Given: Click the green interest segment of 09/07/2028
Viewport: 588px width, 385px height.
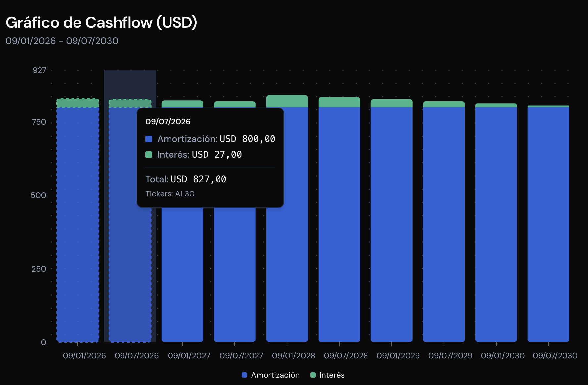Looking at the screenshot, I should 339,102.
